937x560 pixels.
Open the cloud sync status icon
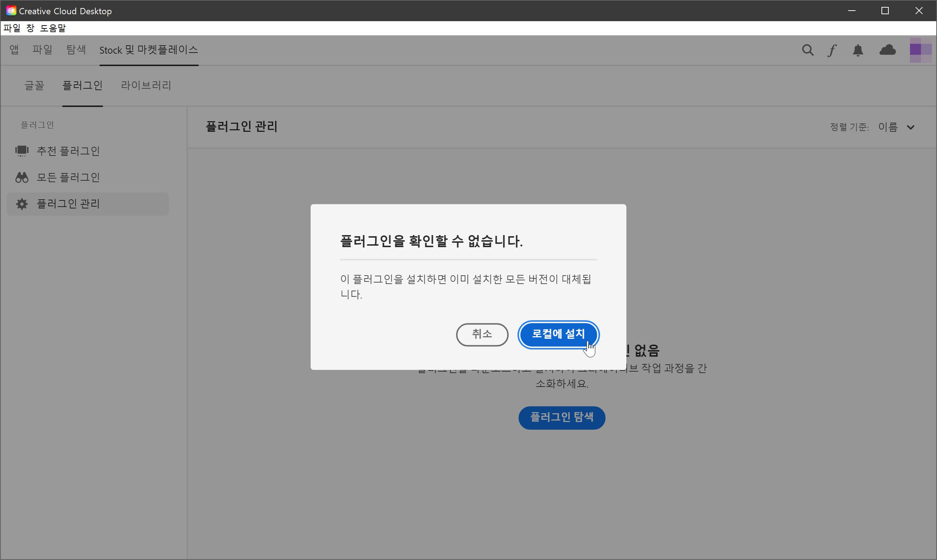click(887, 50)
